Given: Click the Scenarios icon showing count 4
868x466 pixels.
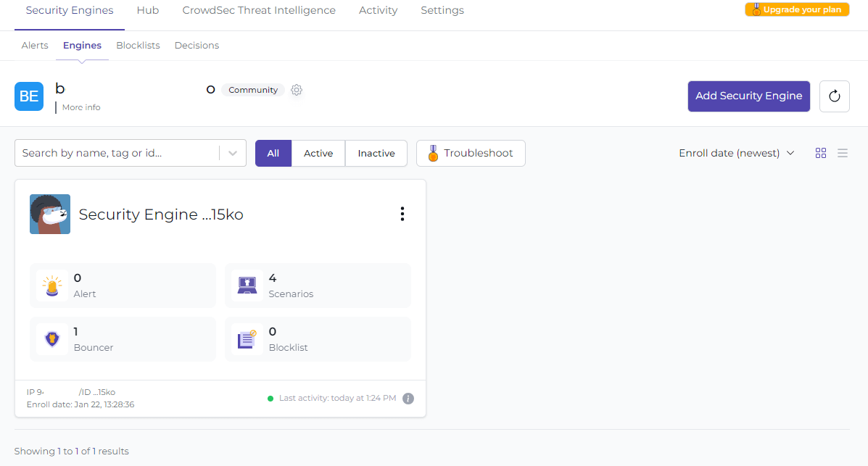Looking at the screenshot, I should coord(247,285).
